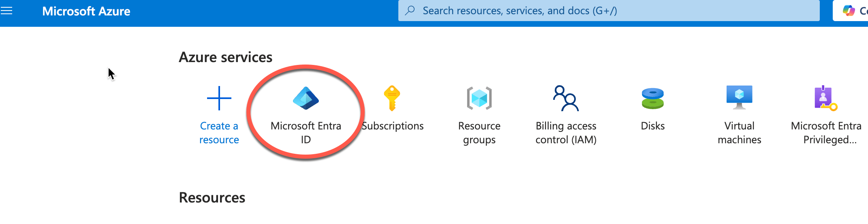868x224 pixels.
Task: Open the Billing access control (IAM) people icon
Action: coord(566,98)
